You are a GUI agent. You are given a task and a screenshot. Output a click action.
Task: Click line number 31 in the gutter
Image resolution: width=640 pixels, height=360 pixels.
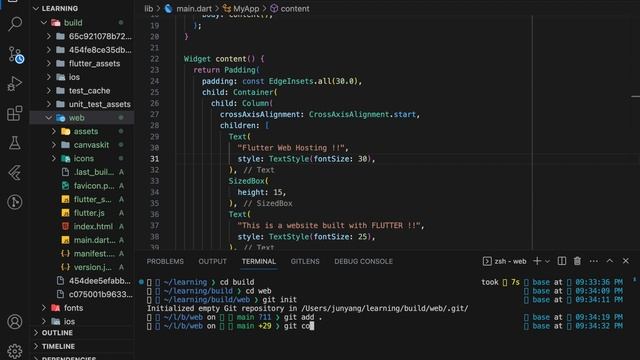click(154, 159)
